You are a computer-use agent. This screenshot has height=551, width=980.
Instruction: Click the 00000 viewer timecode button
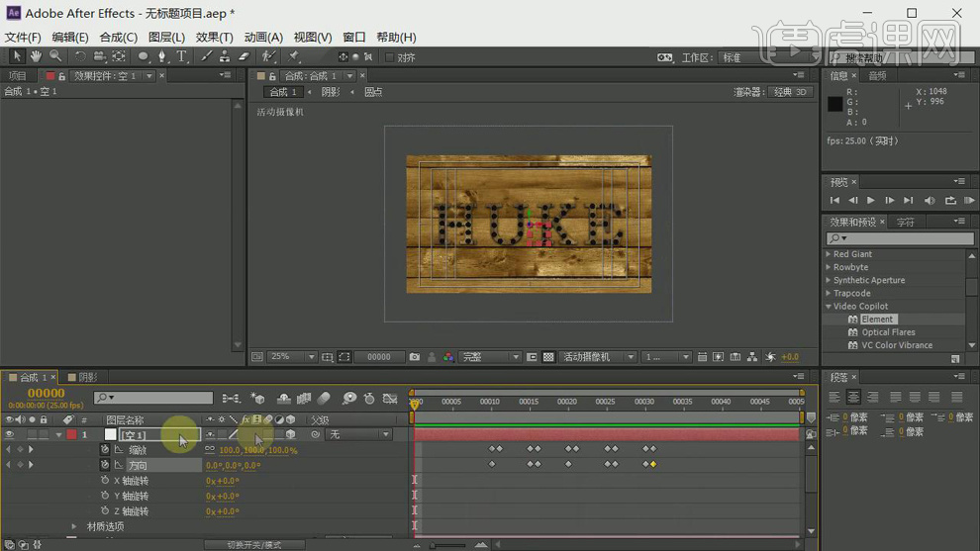379,357
